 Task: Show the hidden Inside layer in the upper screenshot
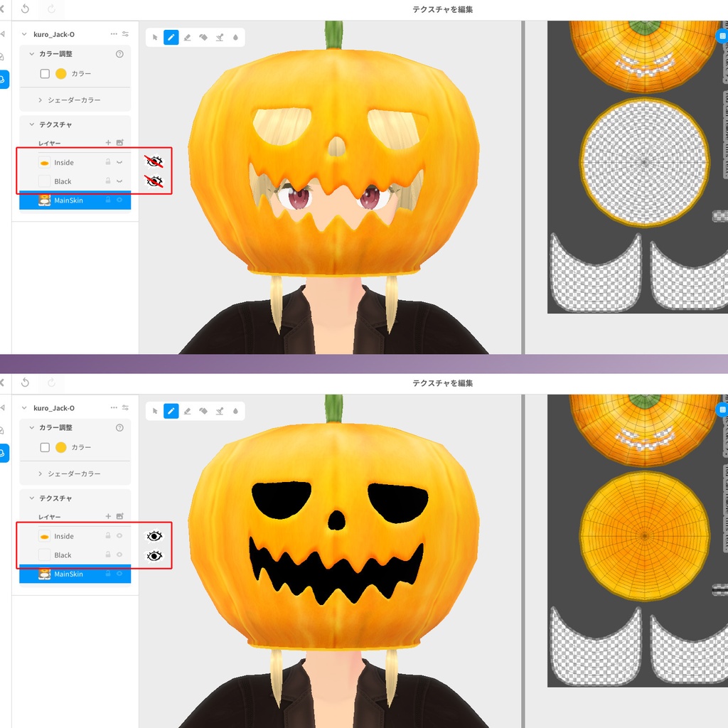pos(119,162)
